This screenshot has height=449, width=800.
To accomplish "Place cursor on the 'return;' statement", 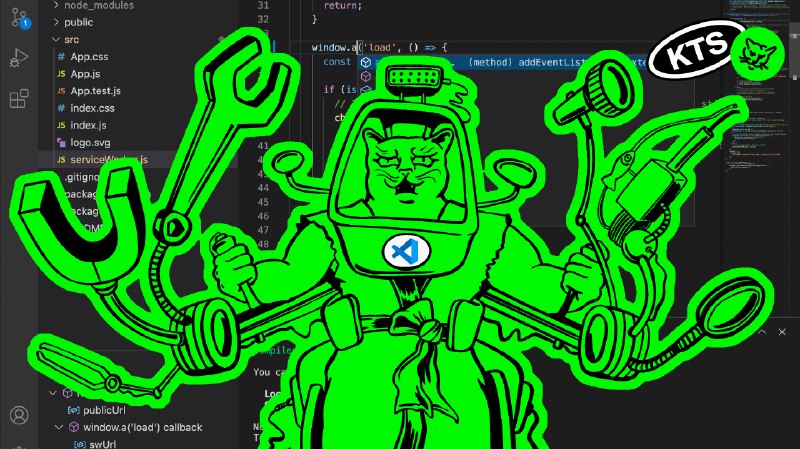I will coord(343,6).
